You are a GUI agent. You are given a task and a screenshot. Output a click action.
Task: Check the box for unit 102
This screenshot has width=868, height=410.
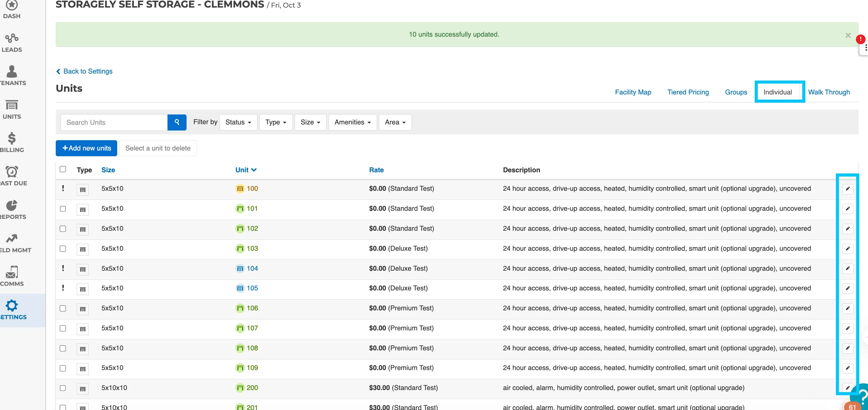[x=63, y=229]
